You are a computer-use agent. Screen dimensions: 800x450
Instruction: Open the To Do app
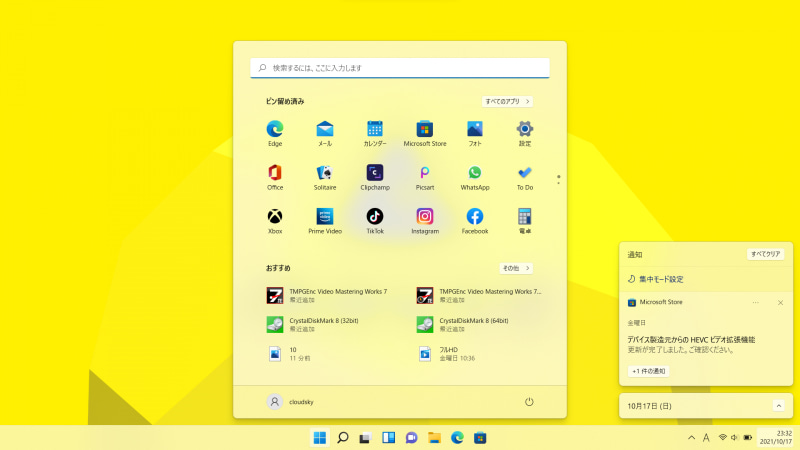tap(524, 178)
